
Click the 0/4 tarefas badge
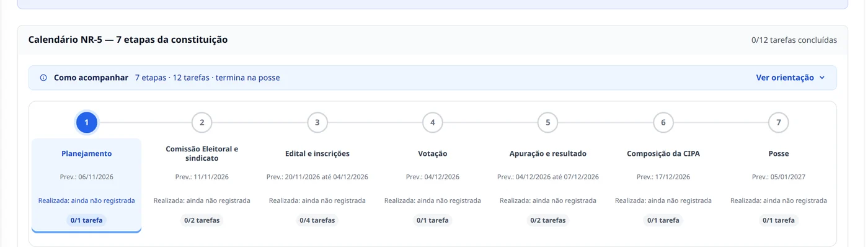317,220
